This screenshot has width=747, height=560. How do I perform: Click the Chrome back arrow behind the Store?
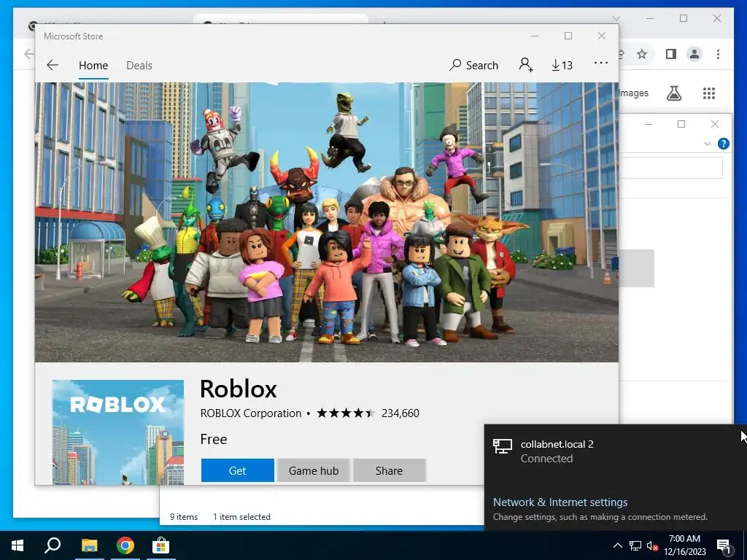pyautogui.click(x=29, y=54)
